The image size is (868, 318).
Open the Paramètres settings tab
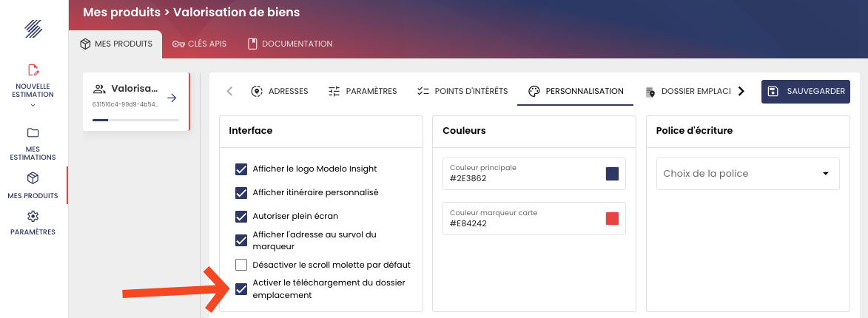point(363,91)
